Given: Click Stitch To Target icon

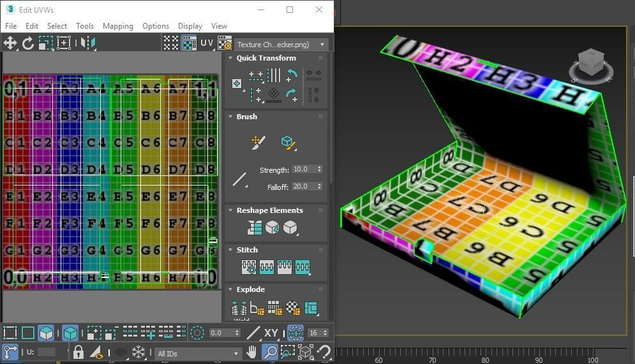Looking at the screenshot, I should (249, 267).
